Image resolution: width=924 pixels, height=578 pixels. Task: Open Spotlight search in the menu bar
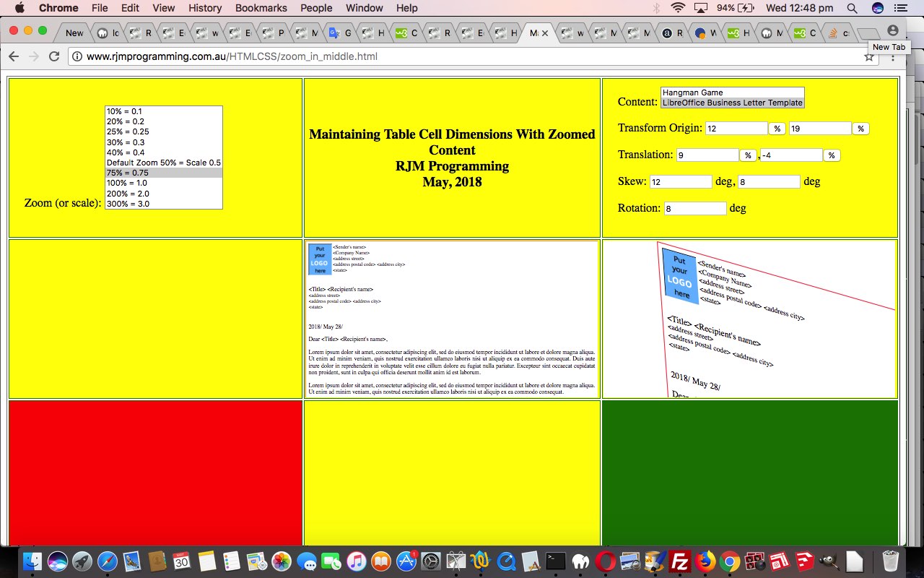click(x=852, y=8)
